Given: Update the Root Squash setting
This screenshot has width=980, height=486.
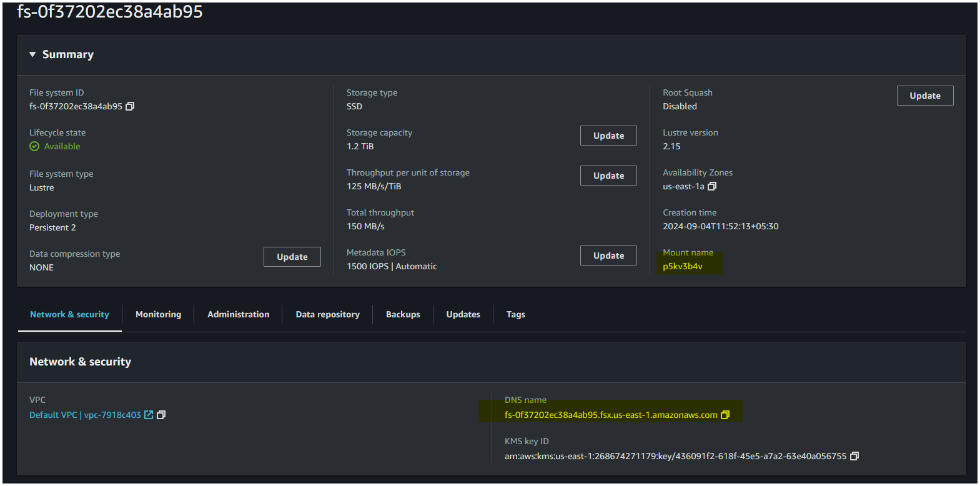Looking at the screenshot, I should (924, 96).
